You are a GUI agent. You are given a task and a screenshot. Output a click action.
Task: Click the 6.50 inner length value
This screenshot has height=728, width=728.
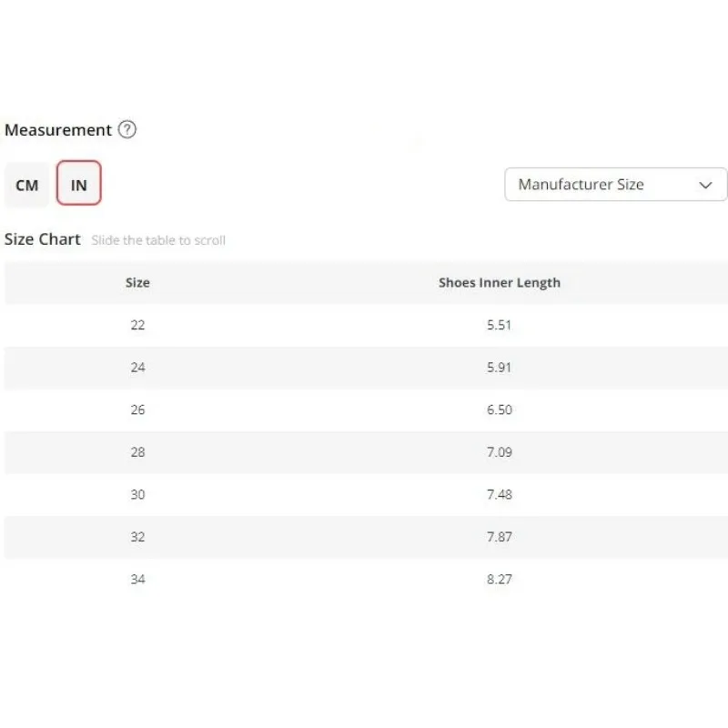click(x=499, y=409)
